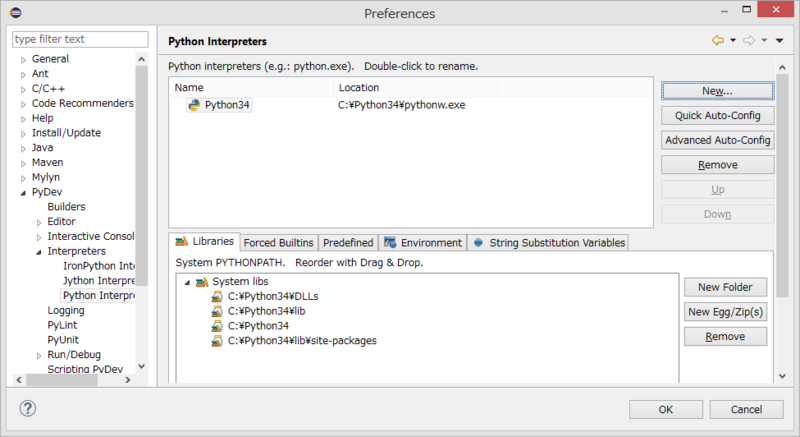Image resolution: width=800 pixels, height=437 pixels.
Task: Open forward history dropdown arrow
Action: (764, 40)
